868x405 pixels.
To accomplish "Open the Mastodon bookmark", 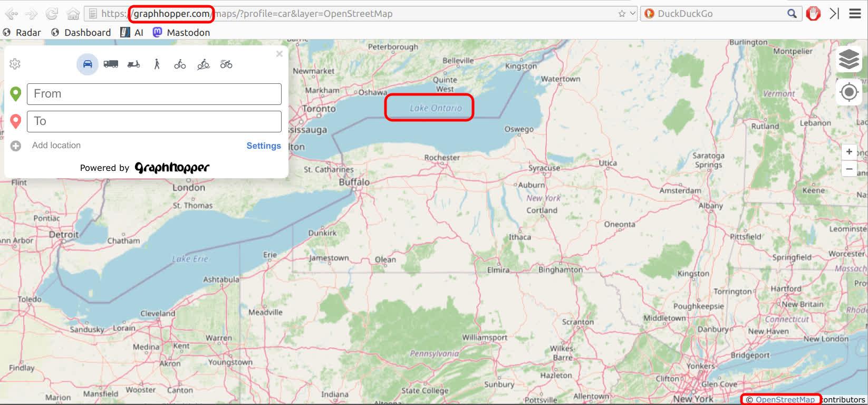I will tap(181, 32).
